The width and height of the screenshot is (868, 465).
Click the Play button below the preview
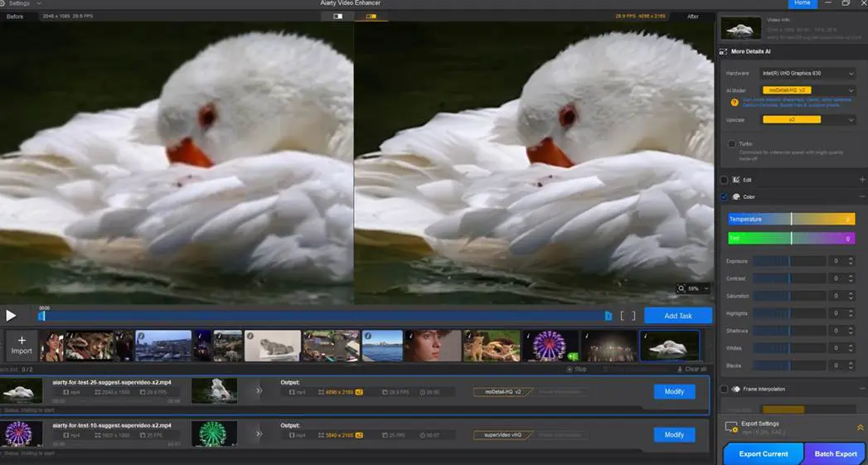click(11, 316)
